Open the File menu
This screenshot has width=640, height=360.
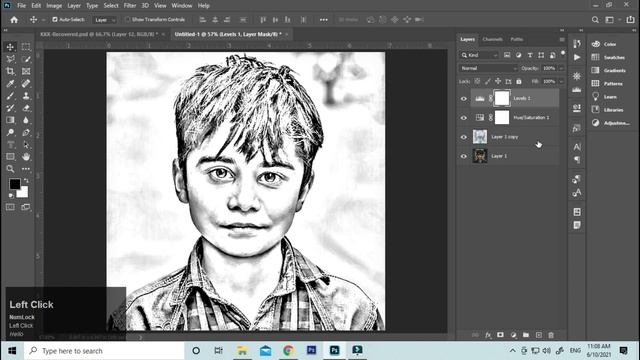coord(22,6)
